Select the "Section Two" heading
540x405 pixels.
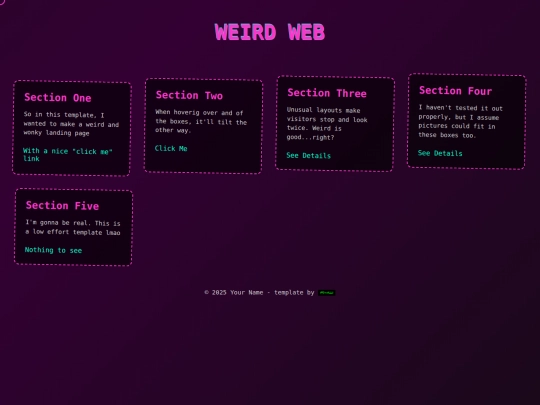tap(189, 95)
